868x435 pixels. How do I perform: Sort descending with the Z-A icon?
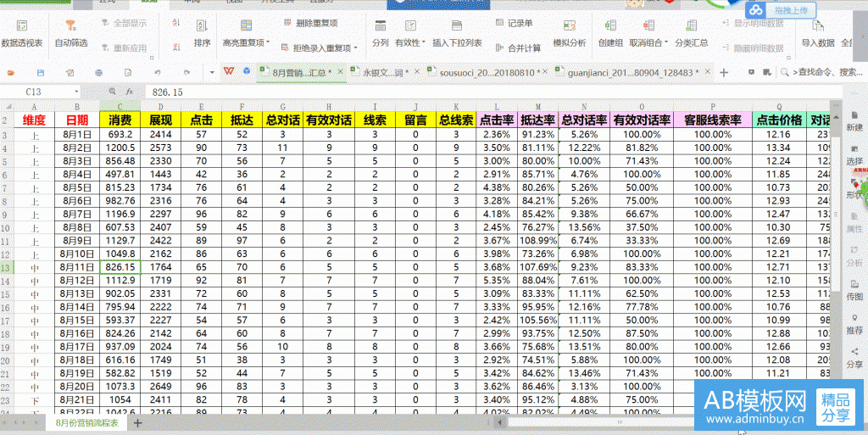click(176, 47)
